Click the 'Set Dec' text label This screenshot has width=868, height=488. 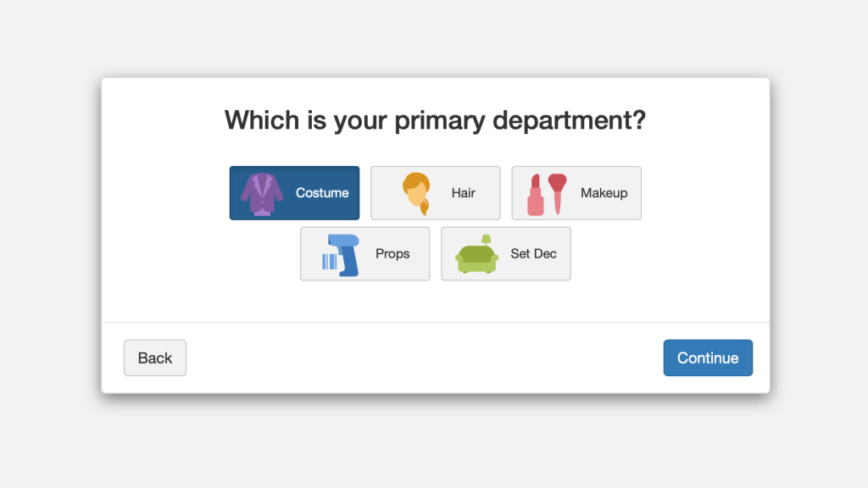(x=534, y=253)
